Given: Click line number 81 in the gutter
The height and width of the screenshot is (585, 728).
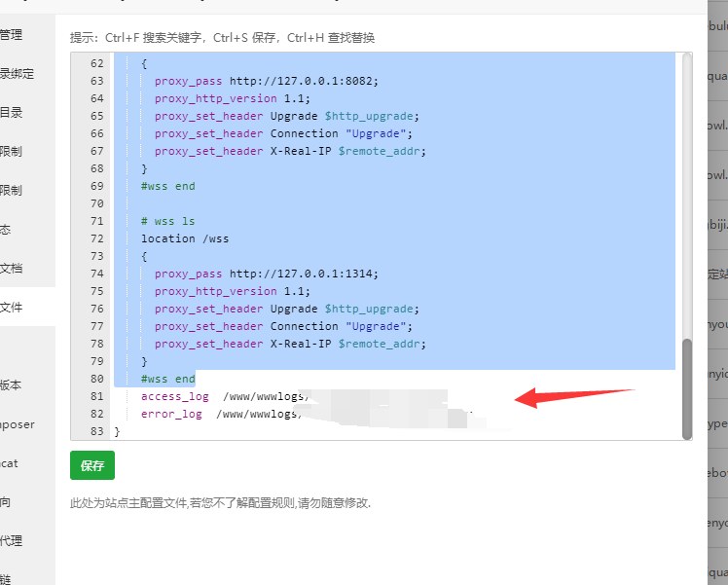Looking at the screenshot, I should tap(97, 396).
